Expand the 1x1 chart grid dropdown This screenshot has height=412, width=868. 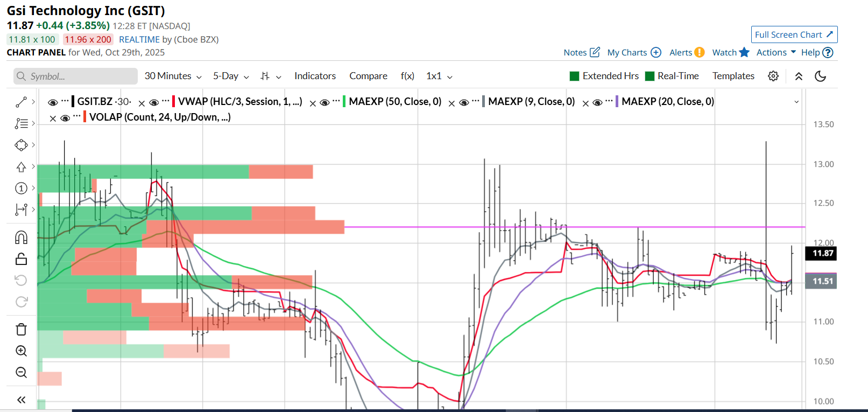pyautogui.click(x=439, y=76)
